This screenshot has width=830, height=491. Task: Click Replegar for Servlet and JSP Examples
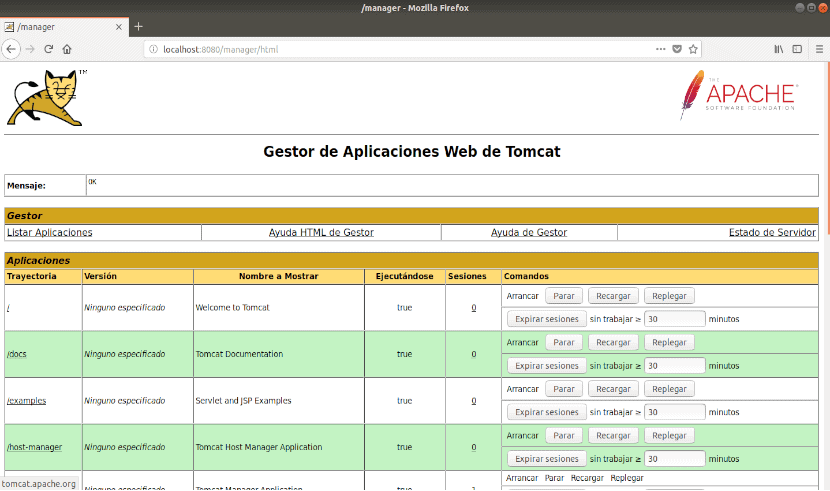669,389
